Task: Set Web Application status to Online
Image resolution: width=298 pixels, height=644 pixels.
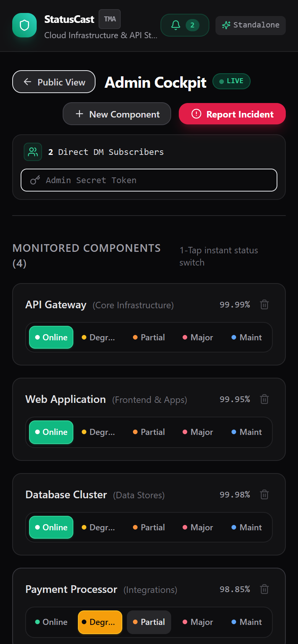Action: (x=51, y=432)
